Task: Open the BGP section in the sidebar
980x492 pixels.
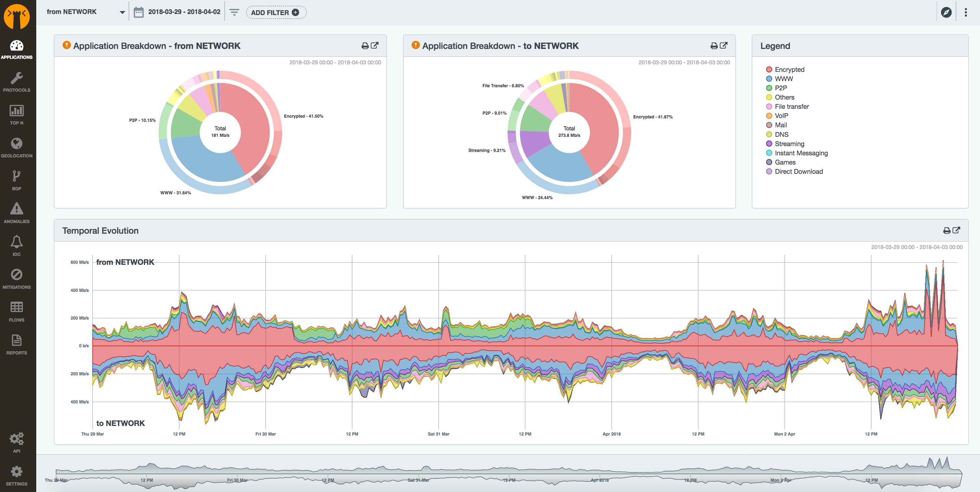Action: point(16,180)
